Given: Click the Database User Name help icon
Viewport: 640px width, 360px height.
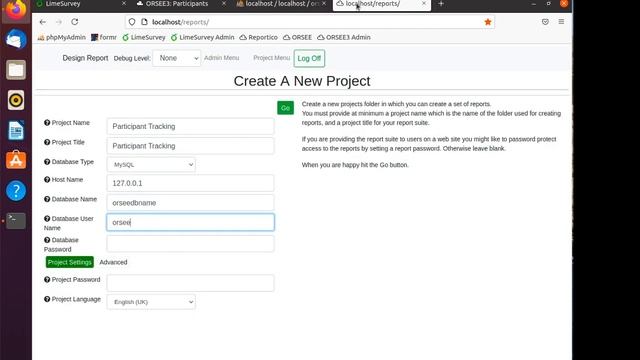Looking at the screenshot, I should [x=47, y=219].
